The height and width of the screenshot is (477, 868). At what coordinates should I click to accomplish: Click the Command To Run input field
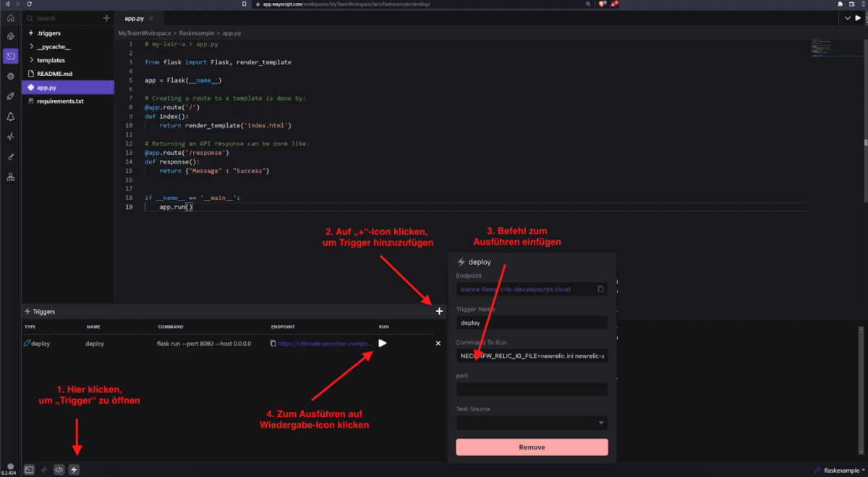[x=532, y=356]
